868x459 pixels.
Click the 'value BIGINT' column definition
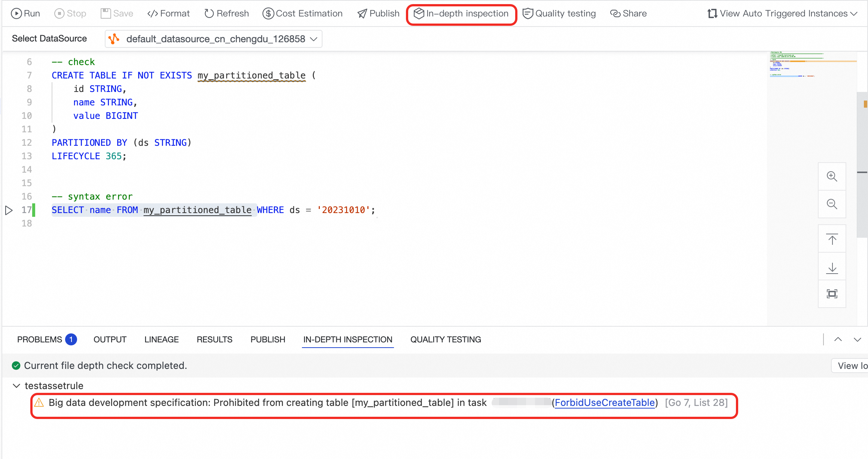point(106,116)
